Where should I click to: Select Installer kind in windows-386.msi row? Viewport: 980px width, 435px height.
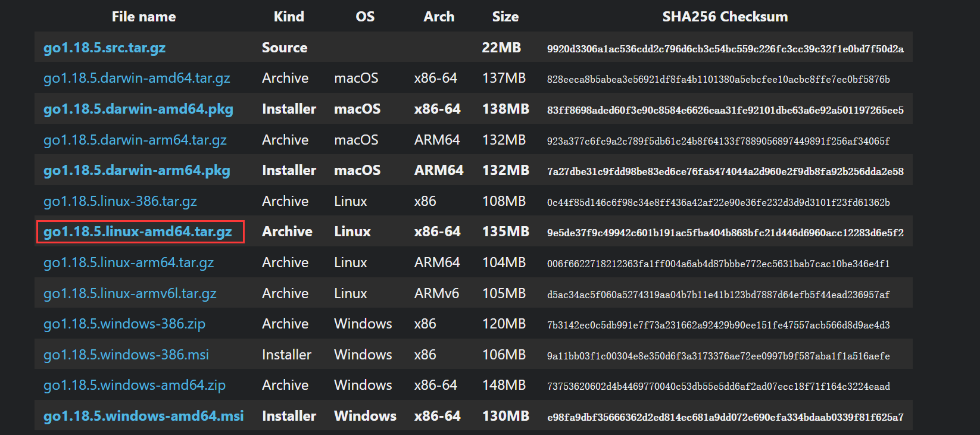point(286,355)
